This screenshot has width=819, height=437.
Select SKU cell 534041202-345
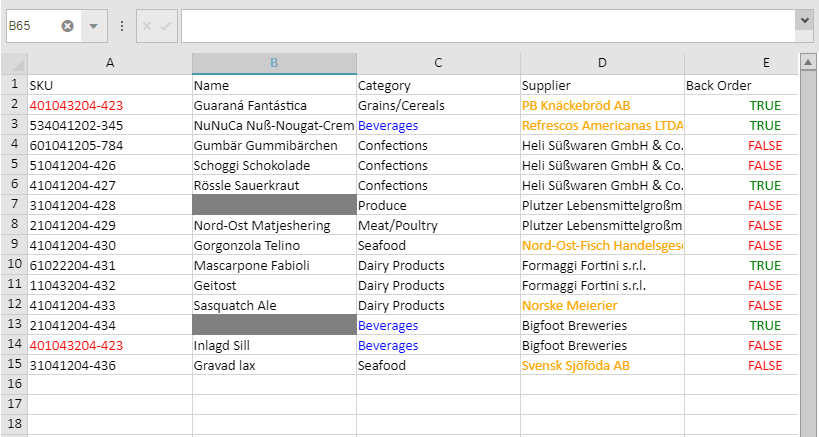tap(110, 125)
